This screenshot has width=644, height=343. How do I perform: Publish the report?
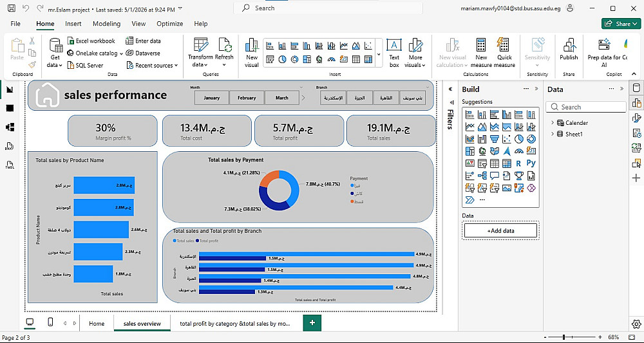point(569,50)
